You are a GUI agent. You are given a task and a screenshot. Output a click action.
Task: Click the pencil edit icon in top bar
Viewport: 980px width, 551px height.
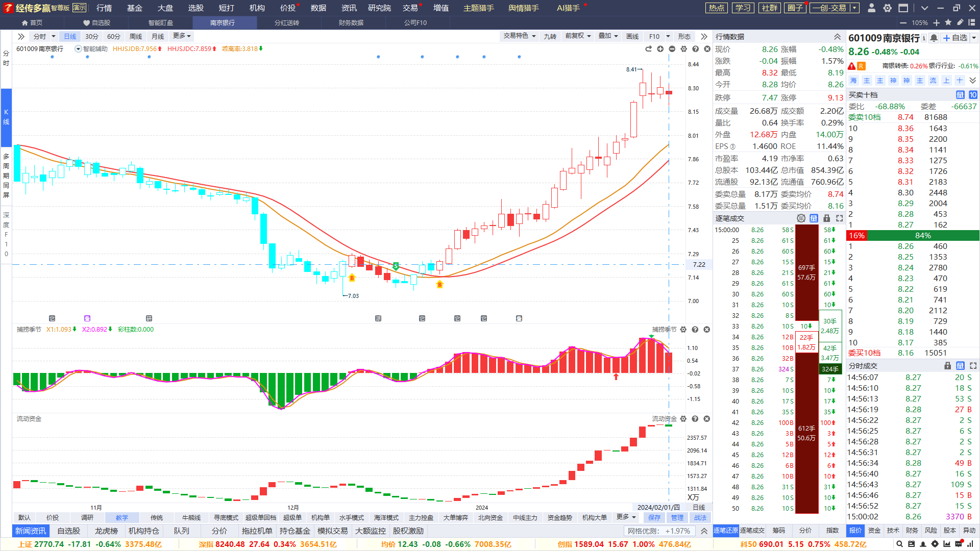click(x=960, y=22)
